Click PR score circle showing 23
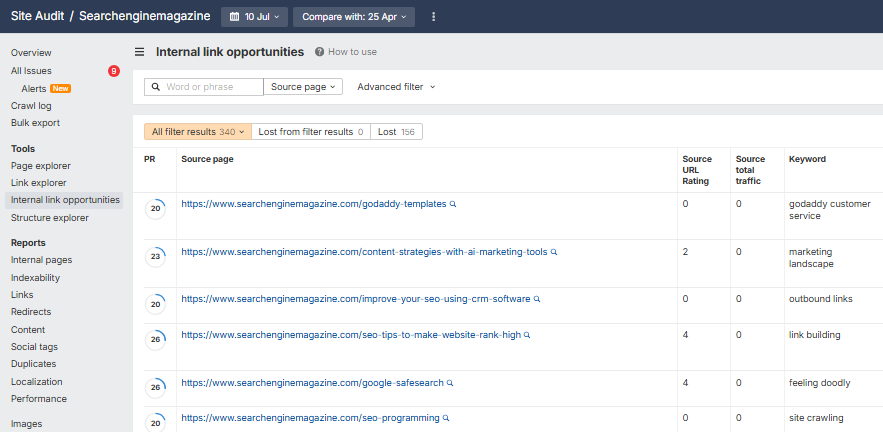 pos(155,256)
